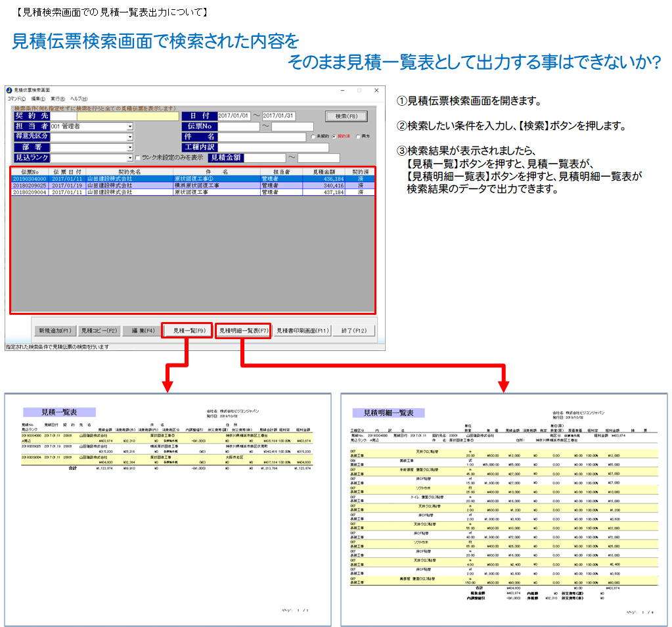
Task: Select the 未契約 radio button
Action: (x=313, y=137)
